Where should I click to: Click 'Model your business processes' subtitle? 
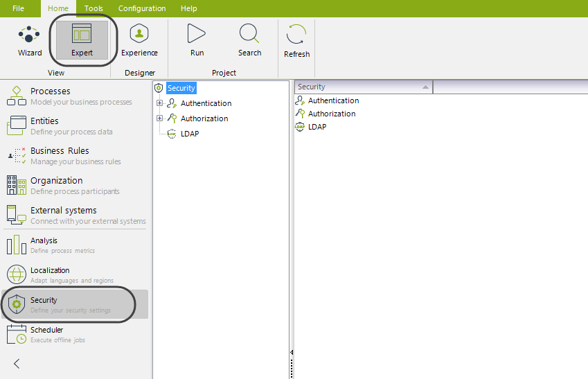pyautogui.click(x=81, y=102)
